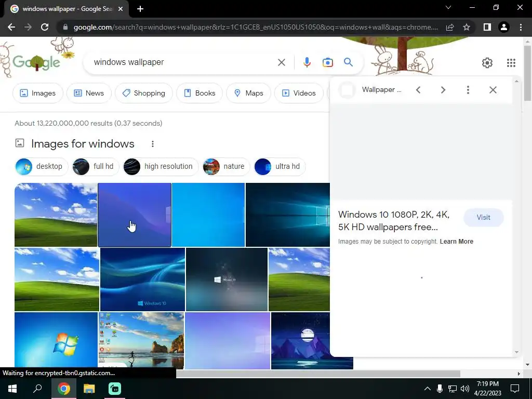Share this page from the address bar

(x=450, y=27)
